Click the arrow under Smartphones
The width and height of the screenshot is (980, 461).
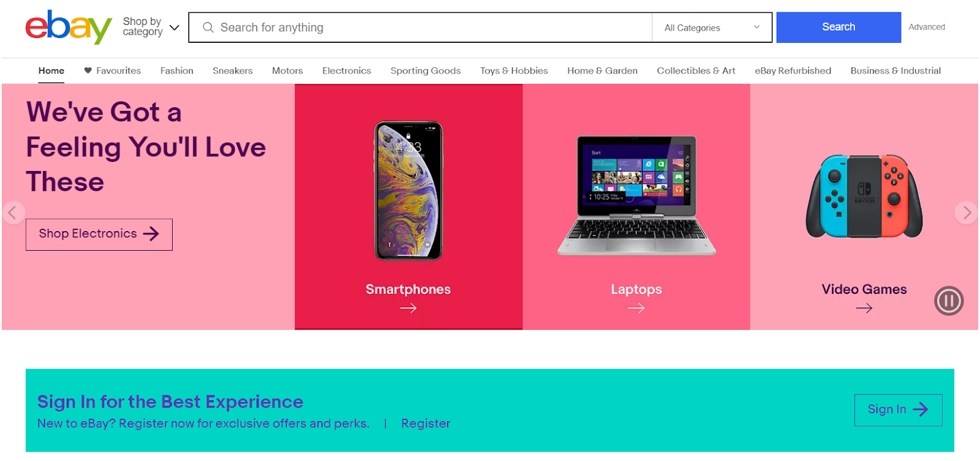click(x=409, y=308)
